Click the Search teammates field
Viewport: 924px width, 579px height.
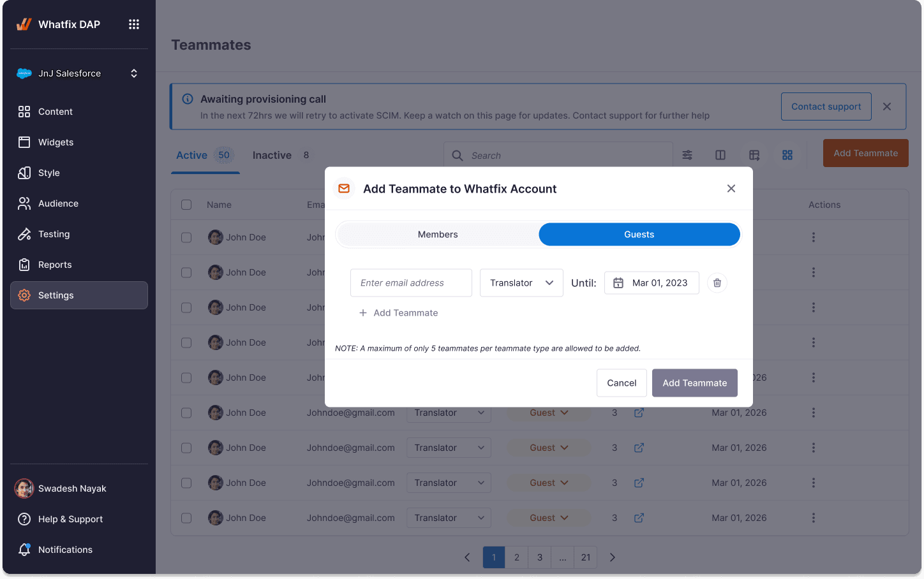[x=558, y=156]
